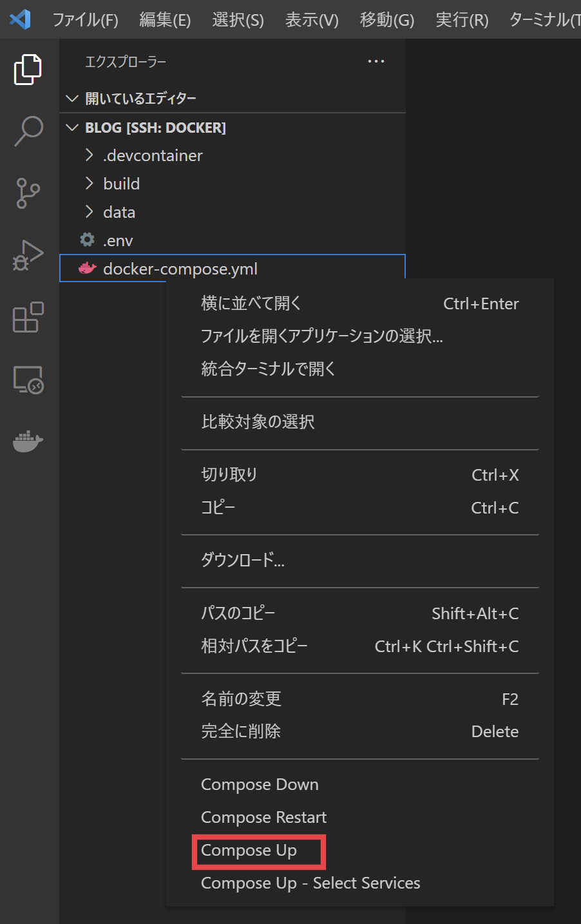Open the Extensions icon
The image size is (581, 924).
click(28, 317)
